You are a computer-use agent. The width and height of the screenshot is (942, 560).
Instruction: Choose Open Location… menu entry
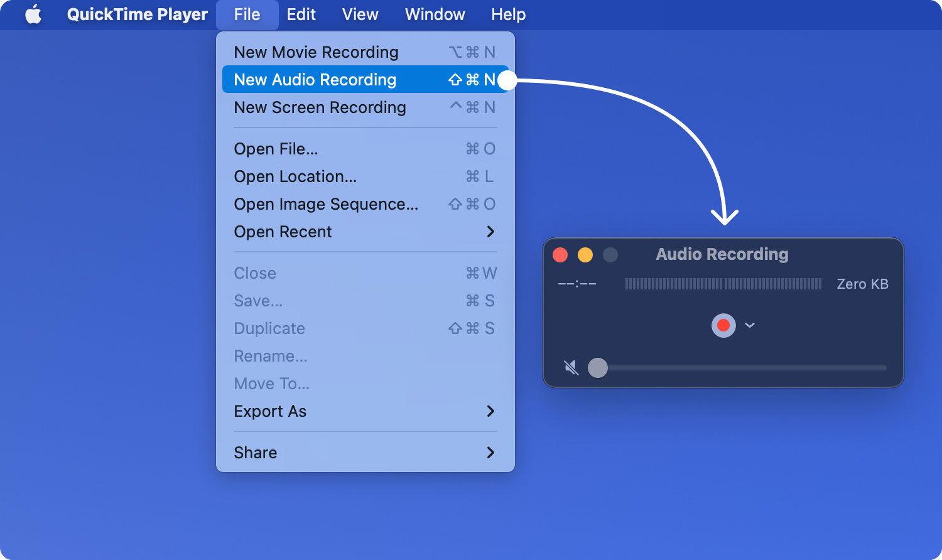pos(365,176)
